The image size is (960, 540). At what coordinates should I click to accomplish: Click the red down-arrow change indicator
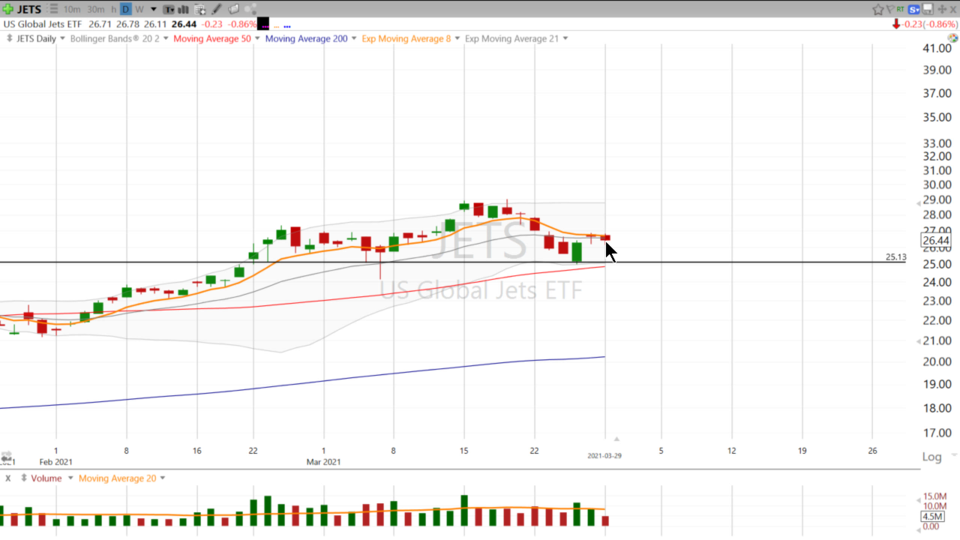896,24
